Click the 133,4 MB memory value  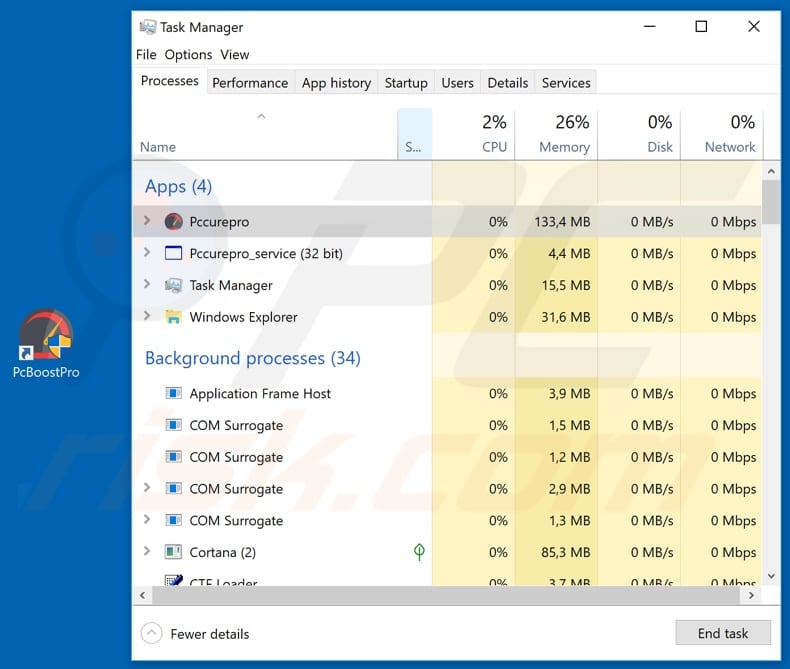(562, 222)
